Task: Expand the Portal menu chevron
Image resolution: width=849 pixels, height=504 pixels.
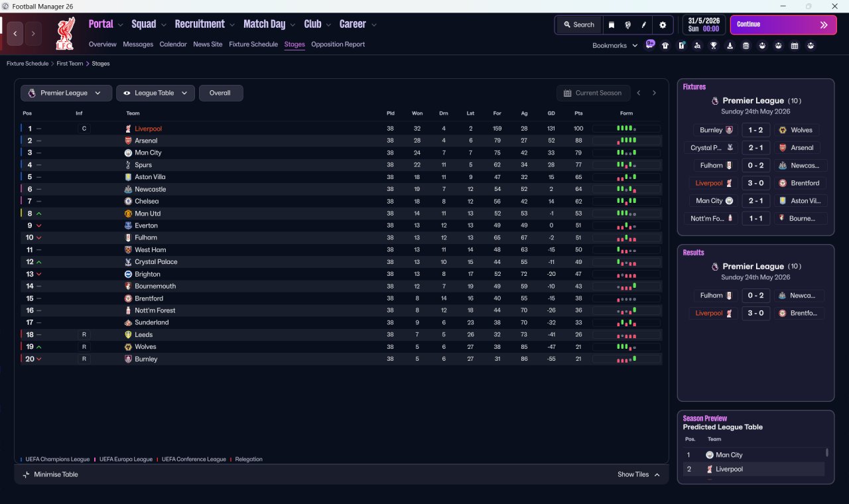Action: [x=121, y=25]
